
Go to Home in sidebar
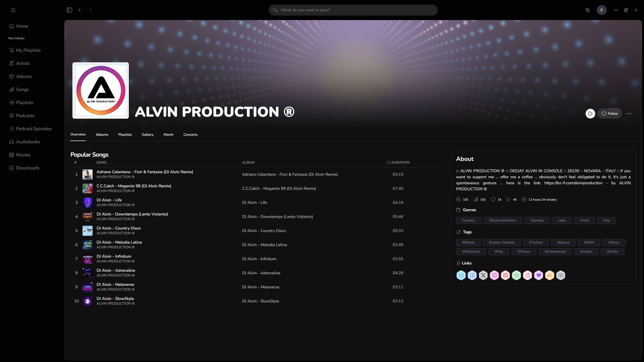19,26
